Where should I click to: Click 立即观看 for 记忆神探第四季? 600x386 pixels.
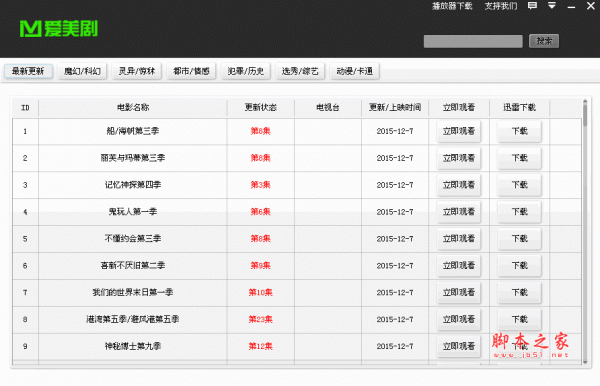pos(459,185)
